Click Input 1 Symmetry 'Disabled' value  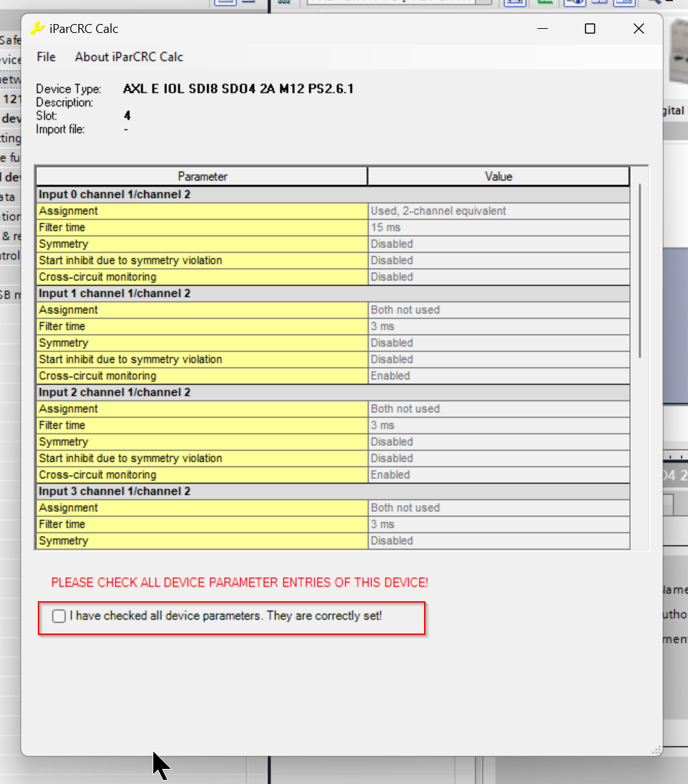pyautogui.click(x=498, y=343)
